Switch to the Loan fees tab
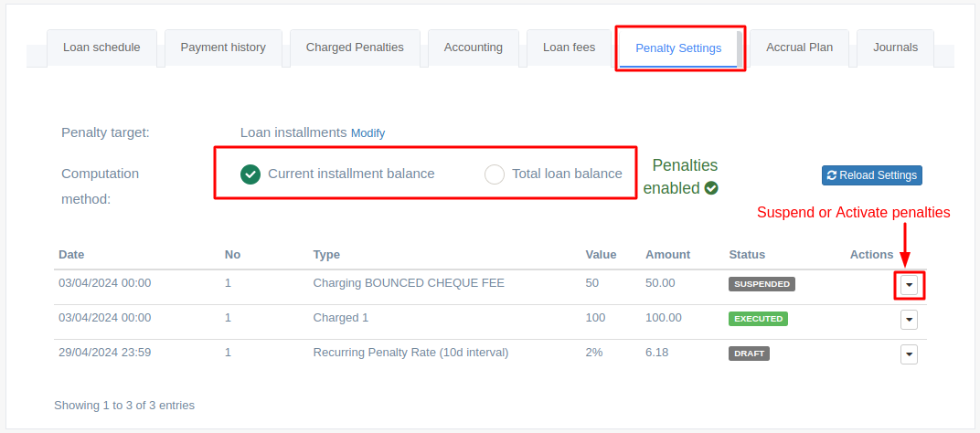The height and width of the screenshot is (433, 980). pos(569,48)
